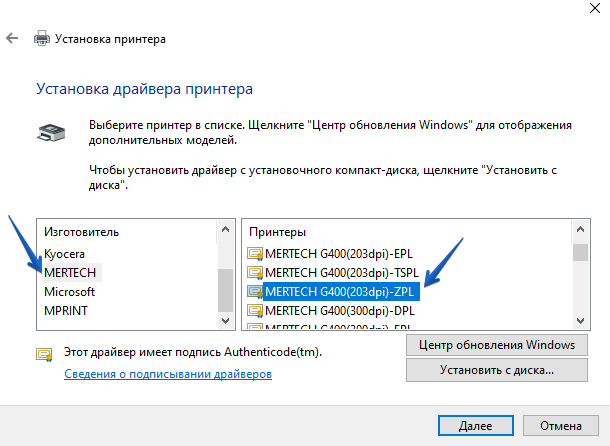Click the driver icon for G400(203dpi)-TSPL

(255, 272)
